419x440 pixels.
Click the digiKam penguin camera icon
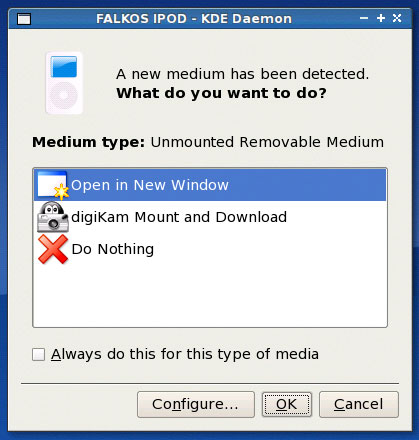coord(53,217)
